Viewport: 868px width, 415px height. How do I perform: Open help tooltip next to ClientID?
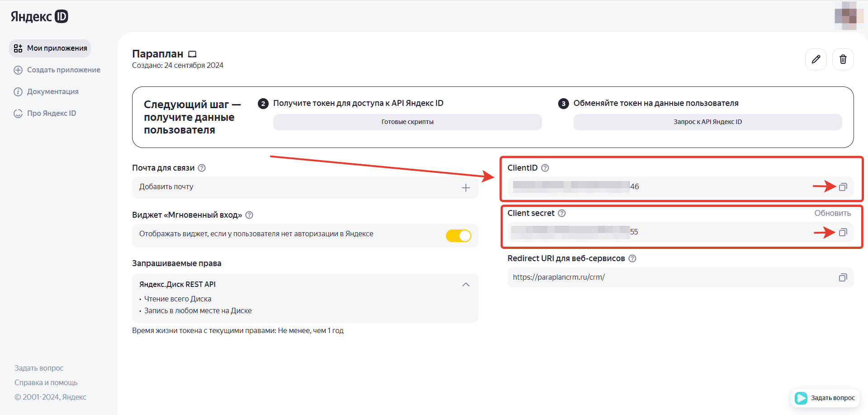click(x=545, y=168)
